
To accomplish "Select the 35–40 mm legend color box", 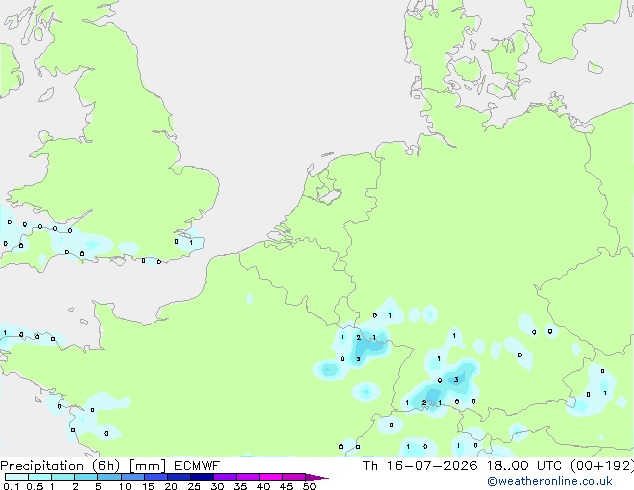I will pos(248,477).
